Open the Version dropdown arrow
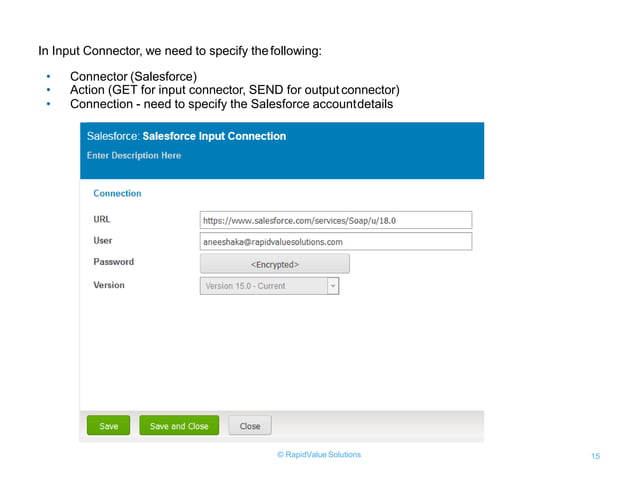This screenshot has width=638, height=478. tap(333, 286)
